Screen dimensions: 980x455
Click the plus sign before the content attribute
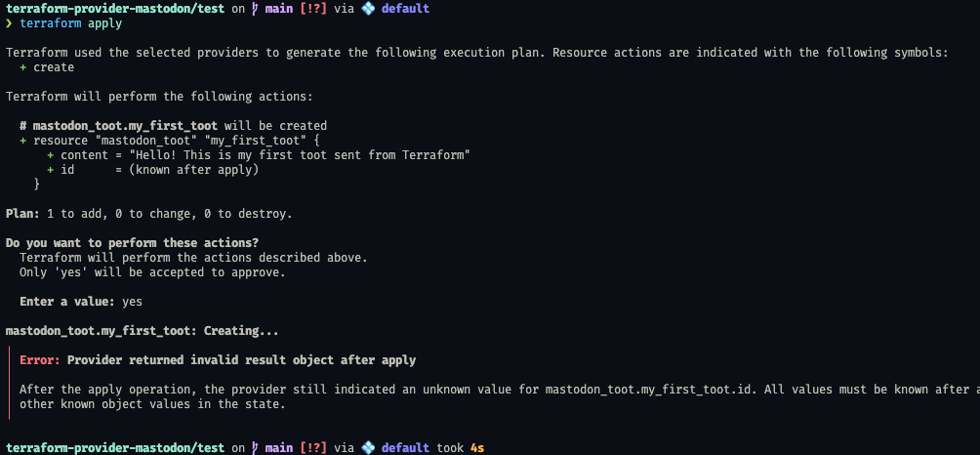click(x=51, y=155)
